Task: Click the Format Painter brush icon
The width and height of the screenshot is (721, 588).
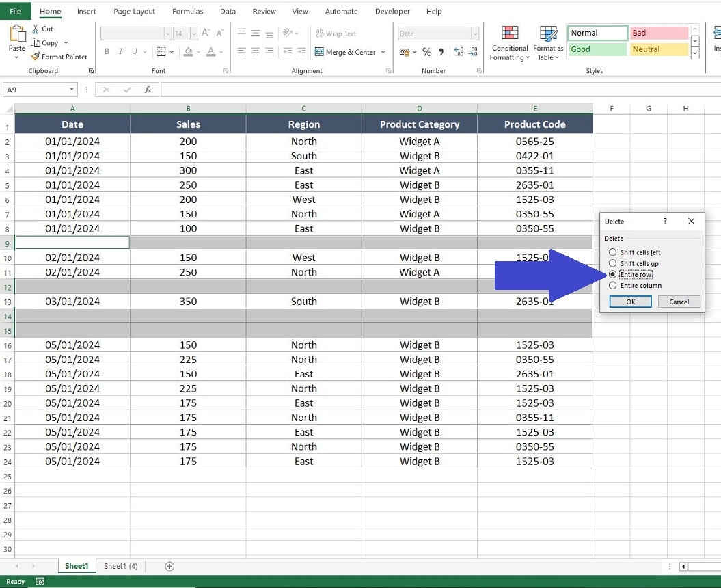Action: click(36, 57)
